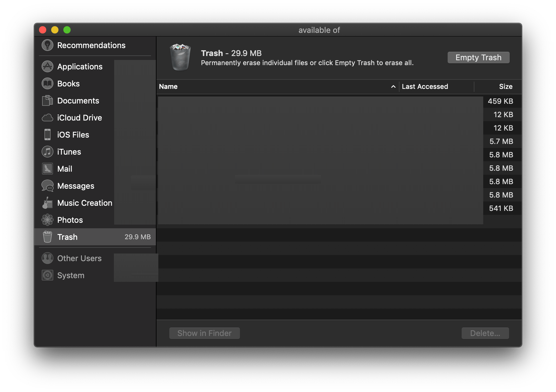Image resolution: width=556 pixels, height=392 pixels.
Task: Sort files by Last Accessed
Action: [425, 86]
